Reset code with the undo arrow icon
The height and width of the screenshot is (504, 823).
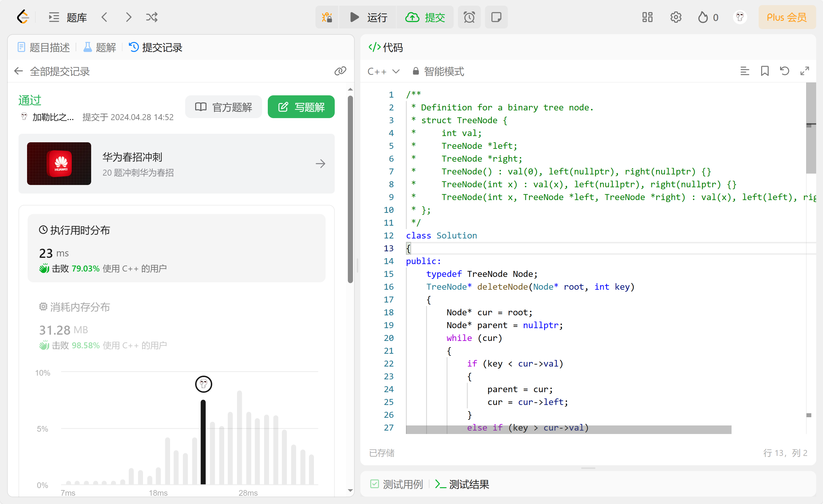click(784, 71)
